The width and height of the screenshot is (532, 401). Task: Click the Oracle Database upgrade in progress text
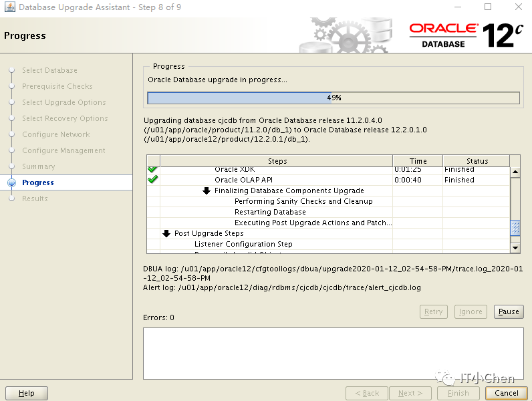pyautogui.click(x=217, y=80)
